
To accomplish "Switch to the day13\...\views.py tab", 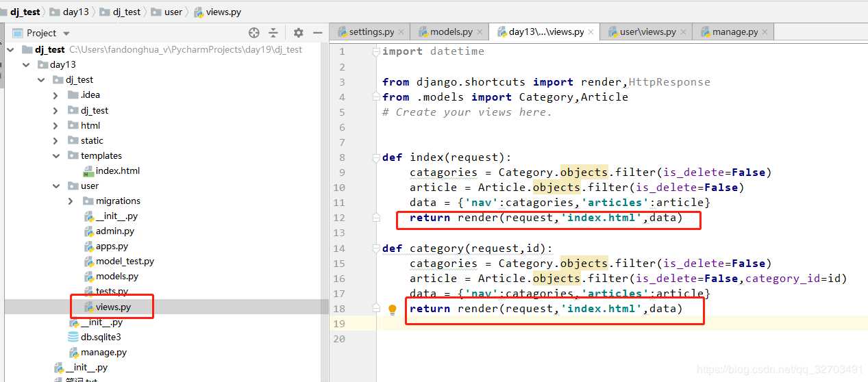I will 546,31.
